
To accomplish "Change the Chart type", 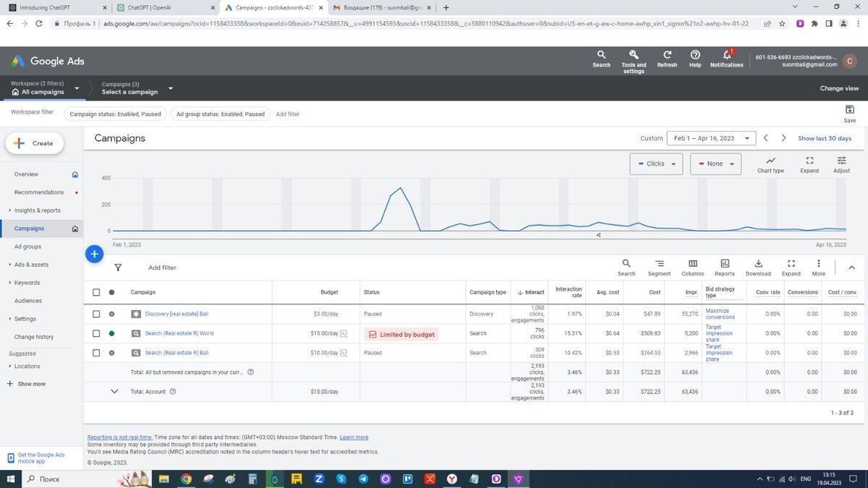I will [x=770, y=165].
